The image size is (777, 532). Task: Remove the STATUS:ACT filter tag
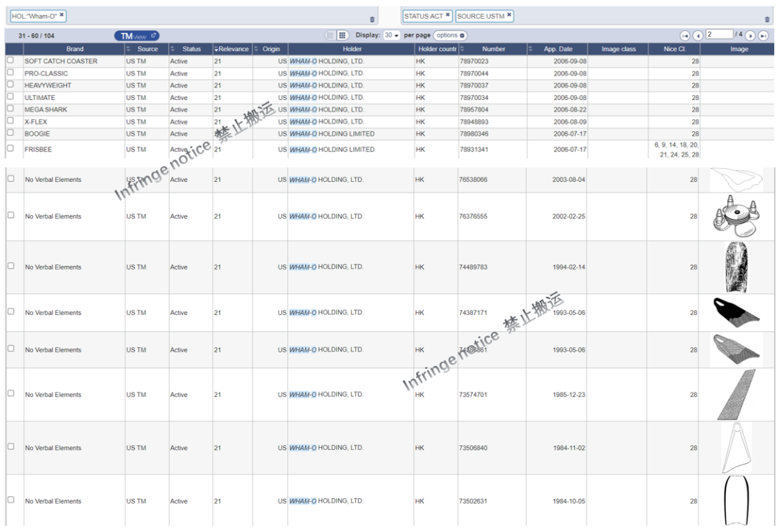tap(447, 15)
